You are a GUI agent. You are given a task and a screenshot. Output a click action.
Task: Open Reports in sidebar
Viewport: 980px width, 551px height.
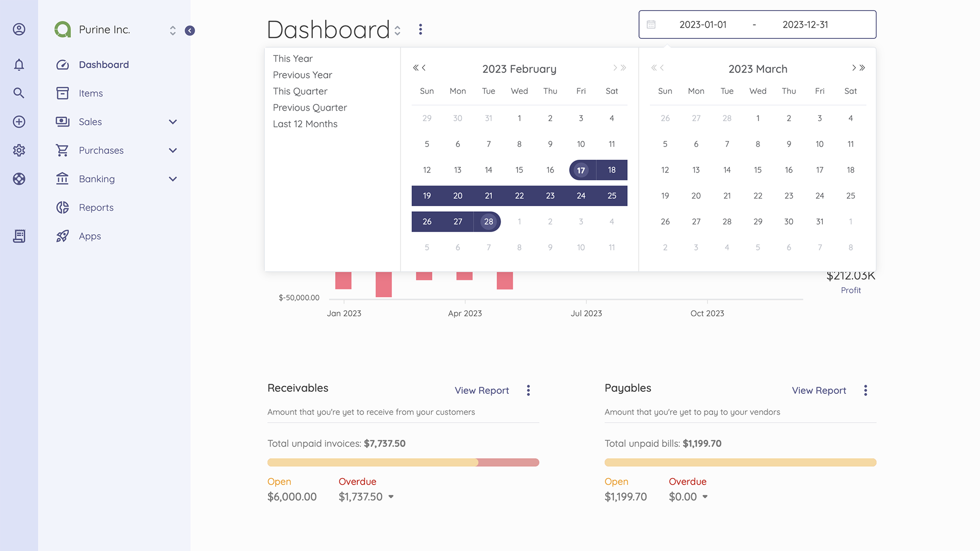(x=96, y=208)
